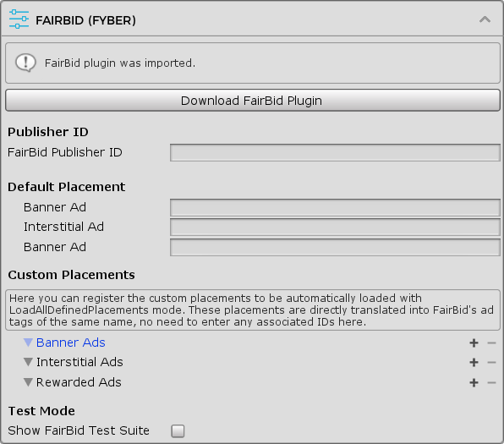Remove an Interstitial Ads placement

(x=491, y=363)
